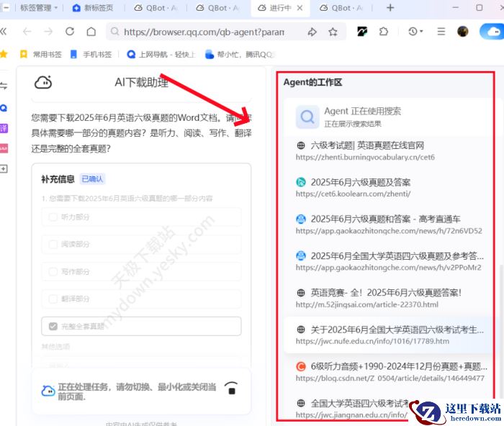
Task: Click the user profile avatar
Action: (463, 32)
